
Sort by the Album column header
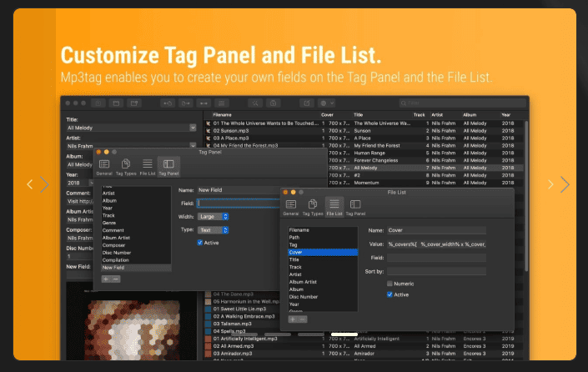click(x=470, y=115)
